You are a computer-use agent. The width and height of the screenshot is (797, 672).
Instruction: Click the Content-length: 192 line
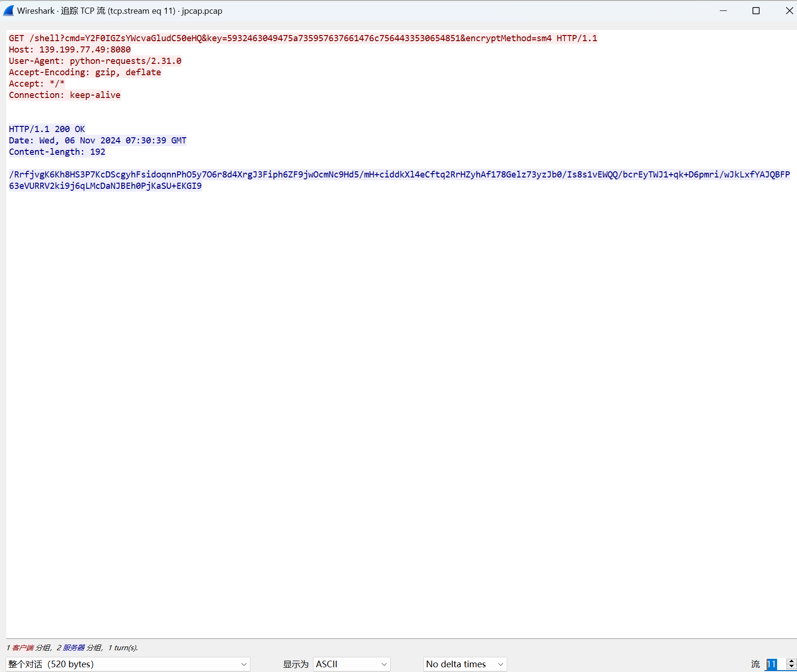(x=57, y=152)
